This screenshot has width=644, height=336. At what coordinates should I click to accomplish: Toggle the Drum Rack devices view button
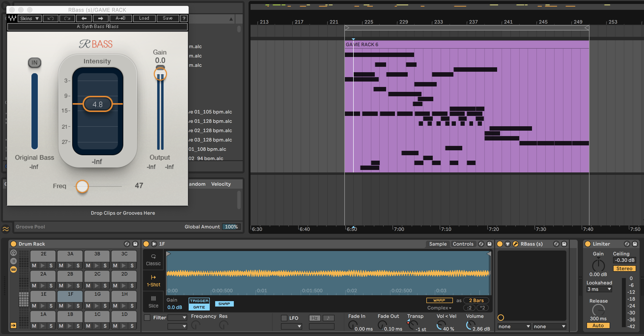coord(14,269)
